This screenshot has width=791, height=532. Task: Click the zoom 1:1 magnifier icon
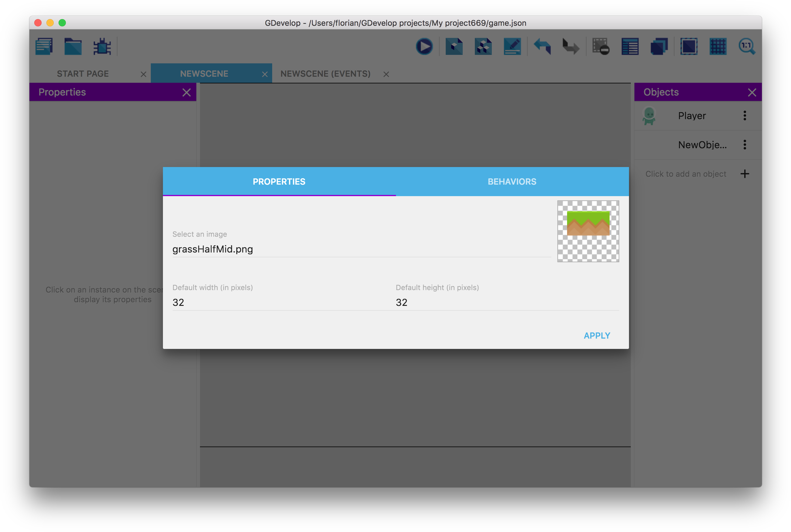747,46
